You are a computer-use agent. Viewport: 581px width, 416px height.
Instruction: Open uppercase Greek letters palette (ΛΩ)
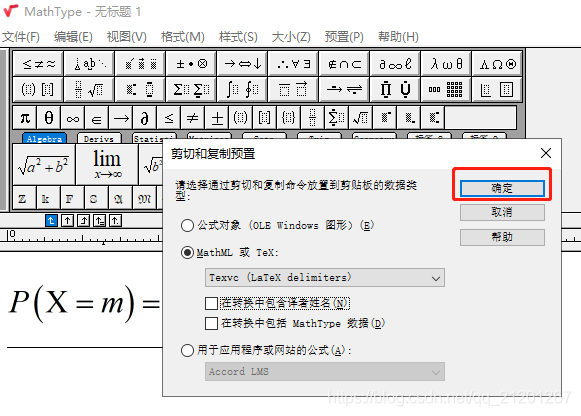[497, 64]
